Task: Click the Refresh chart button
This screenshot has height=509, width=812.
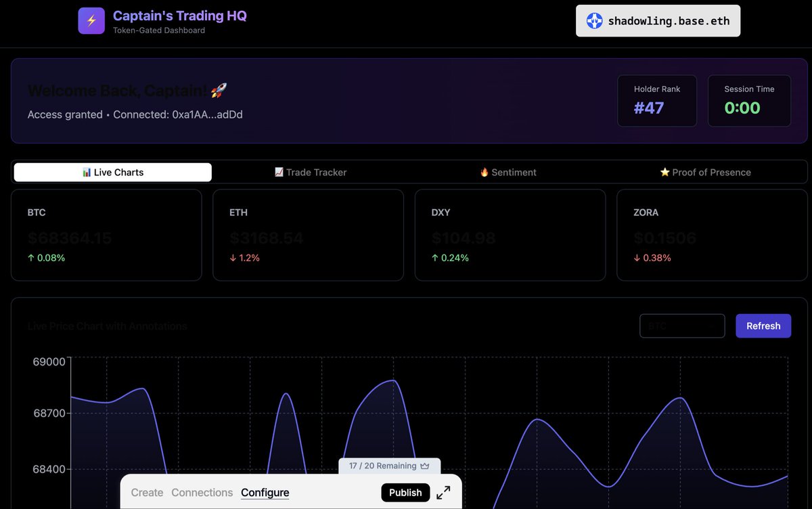Action: [763, 326]
